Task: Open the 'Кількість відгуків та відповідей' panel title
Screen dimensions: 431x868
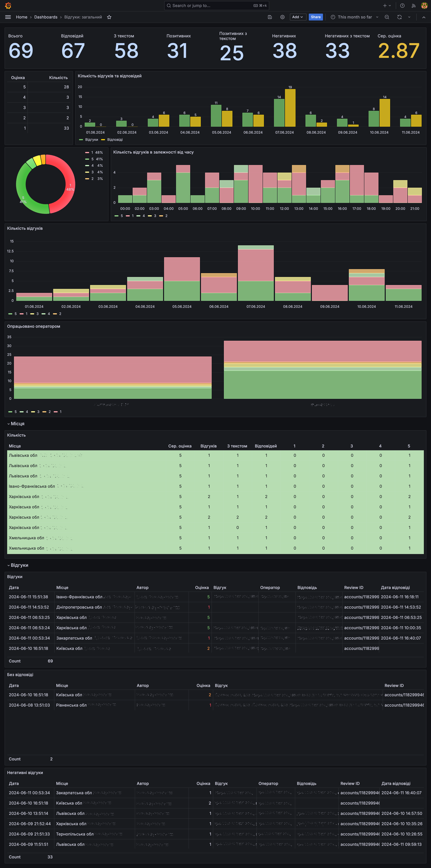Action: click(x=109, y=76)
